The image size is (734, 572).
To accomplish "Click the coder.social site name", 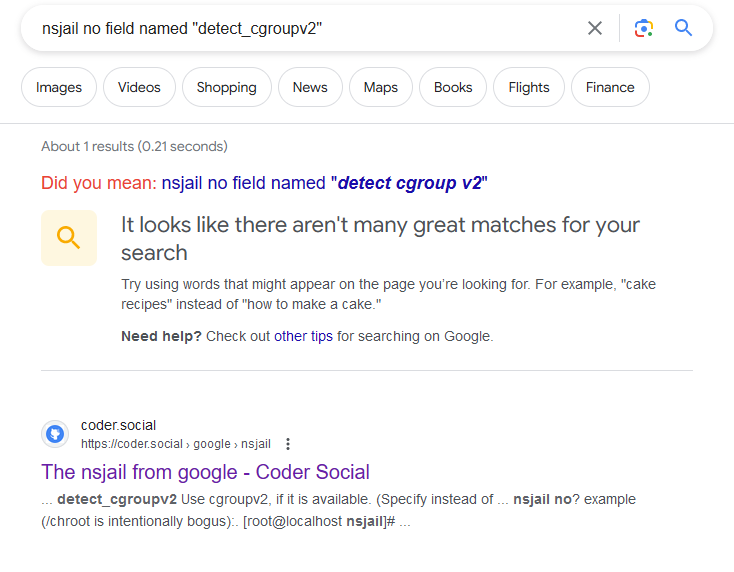I will (x=118, y=425).
